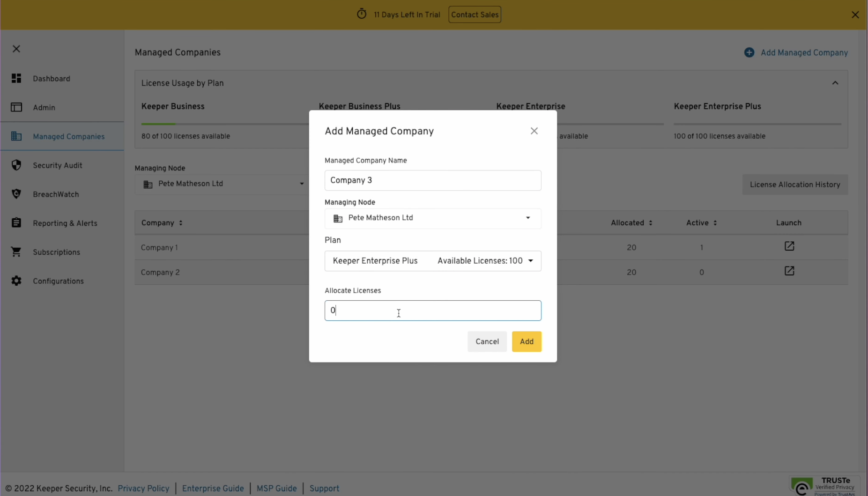Click the plus icon beside Add Managed Company
The width and height of the screenshot is (868, 496).
(x=749, y=52)
